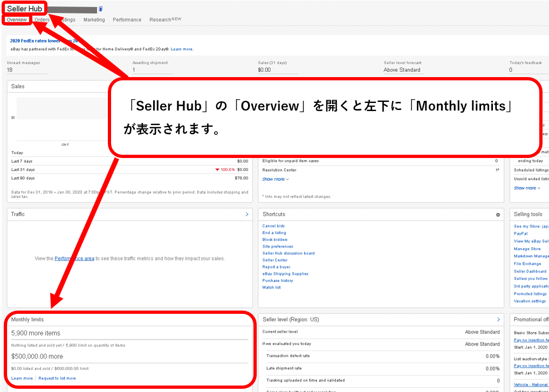Click the Awaiting shipment value 1

[134, 70]
